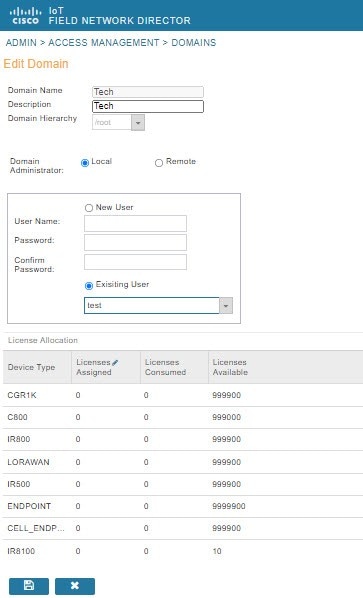This screenshot has width=363, height=598.
Task: Select the Local domain administrator radio
Action: click(85, 163)
